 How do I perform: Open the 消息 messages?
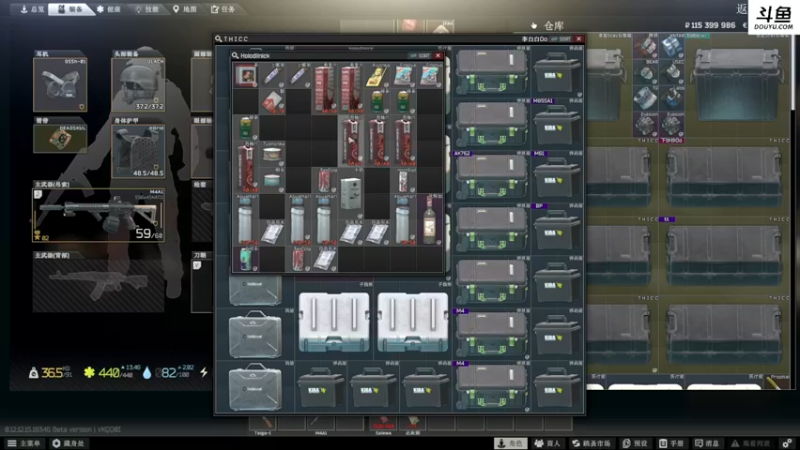(707, 443)
